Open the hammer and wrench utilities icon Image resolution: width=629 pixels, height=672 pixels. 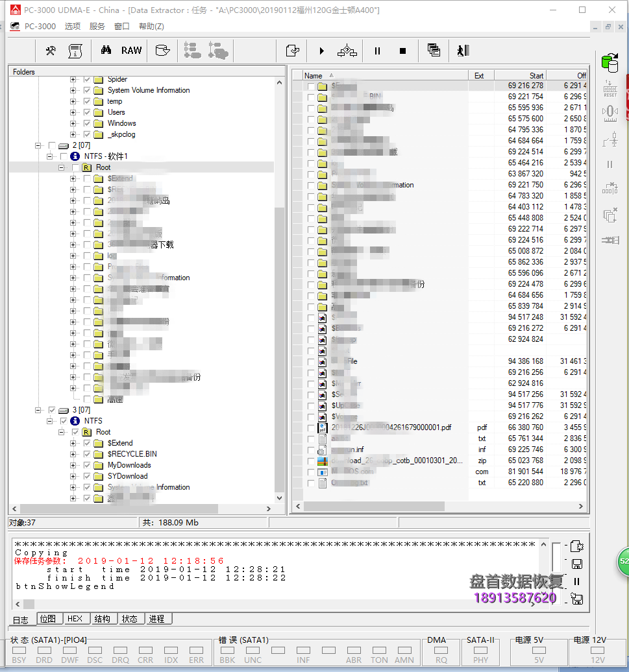coord(51,51)
